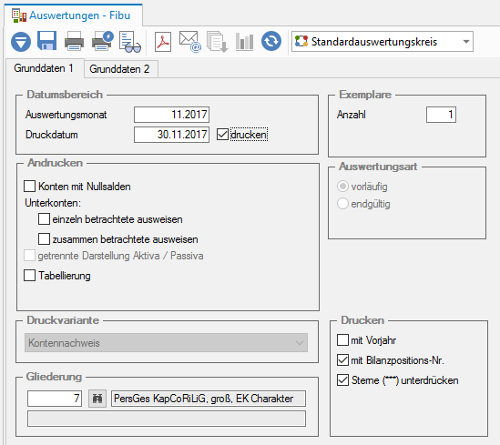Click the blue filter funnel icon
The height and width of the screenshot is (445, 500).
click(21, 42)
